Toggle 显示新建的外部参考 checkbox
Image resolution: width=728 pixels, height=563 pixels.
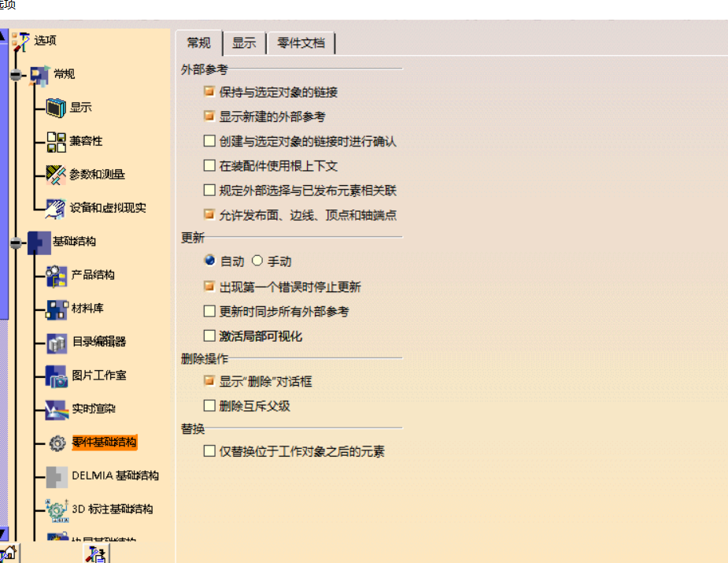click(209, 116)
